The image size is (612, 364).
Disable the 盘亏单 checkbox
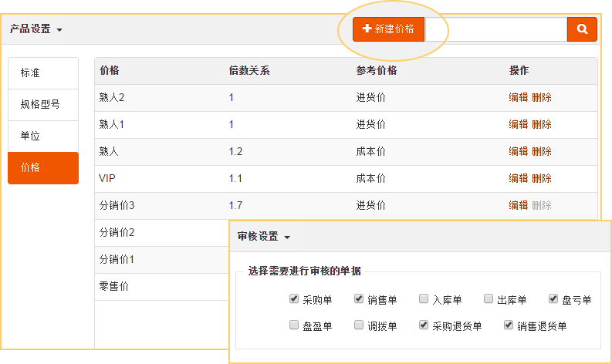tap(553, 299)
